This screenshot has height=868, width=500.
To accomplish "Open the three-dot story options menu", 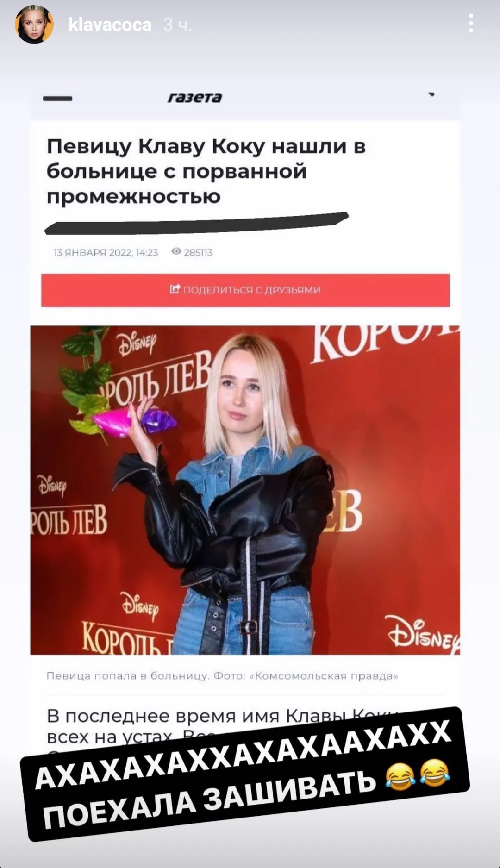I will [471, 23].
